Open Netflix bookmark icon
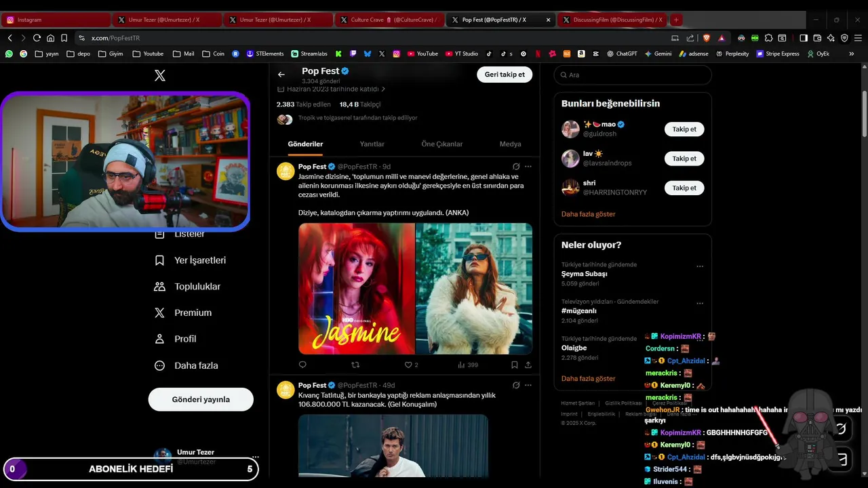 point(538,54)
